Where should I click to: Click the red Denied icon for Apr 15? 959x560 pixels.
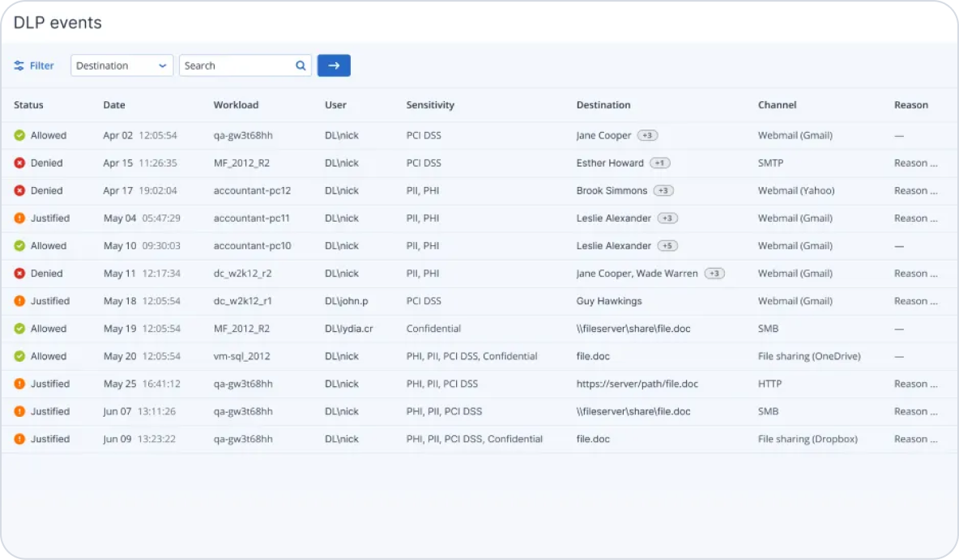pyautogui.click(x=19, y=163)
